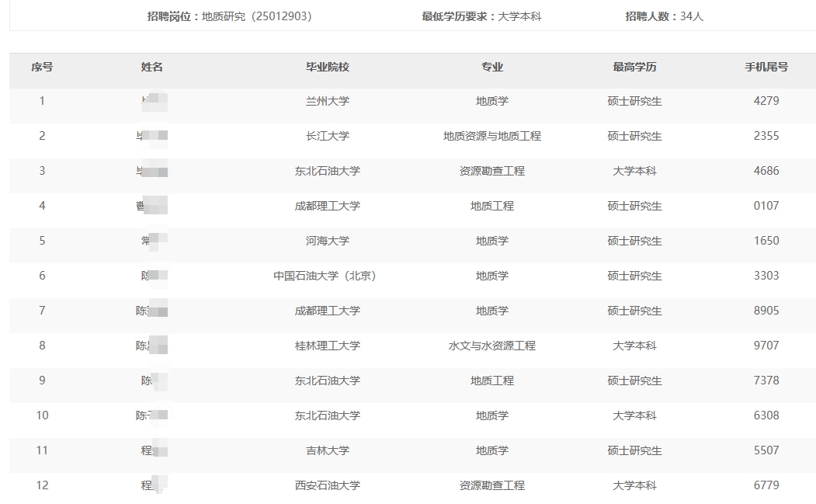This screenshot has height=504, width=816.
Task: Click the 招聘人数 34人 label
Action: (x=664, y=16)
